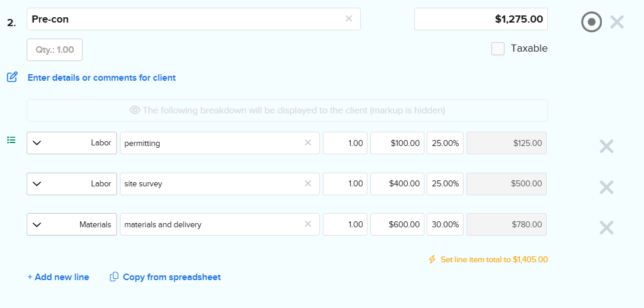Clear the permitting description text

click(x=308, y=142)
